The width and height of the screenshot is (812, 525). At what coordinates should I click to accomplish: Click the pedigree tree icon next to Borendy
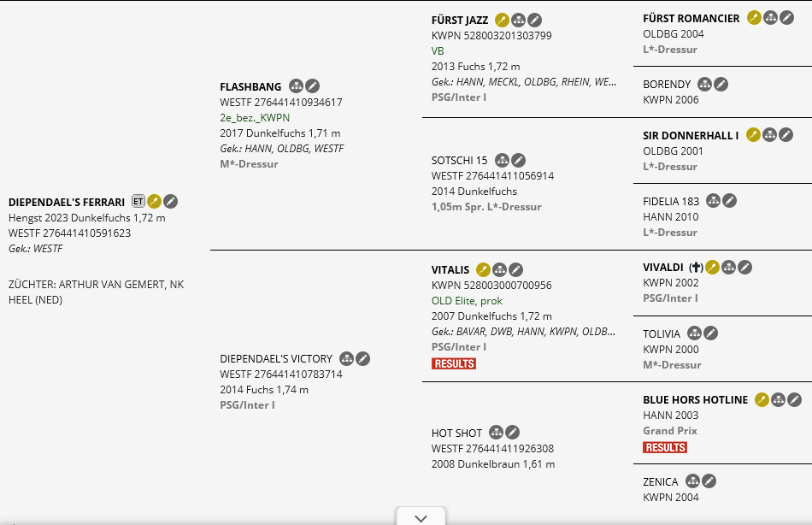(704, 84)
